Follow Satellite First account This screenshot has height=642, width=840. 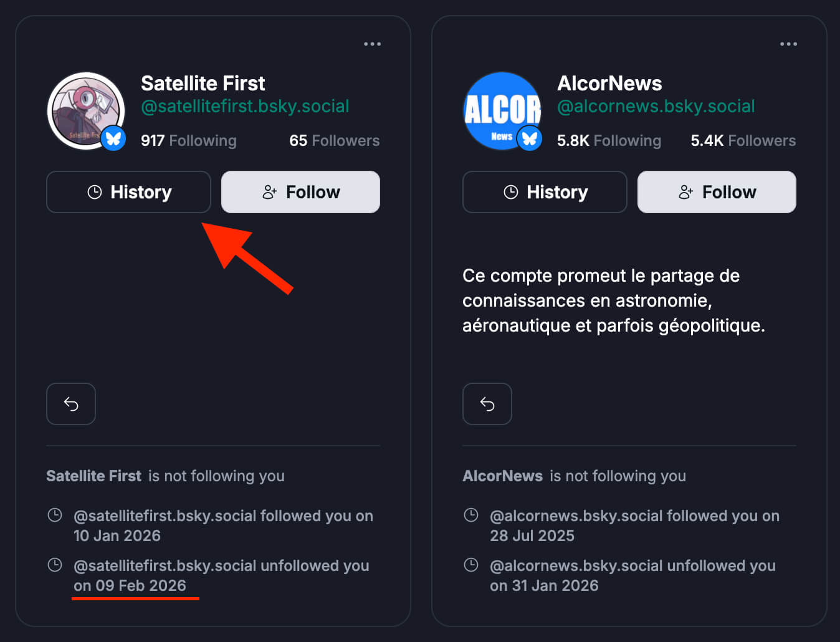[x=300, y=192]
